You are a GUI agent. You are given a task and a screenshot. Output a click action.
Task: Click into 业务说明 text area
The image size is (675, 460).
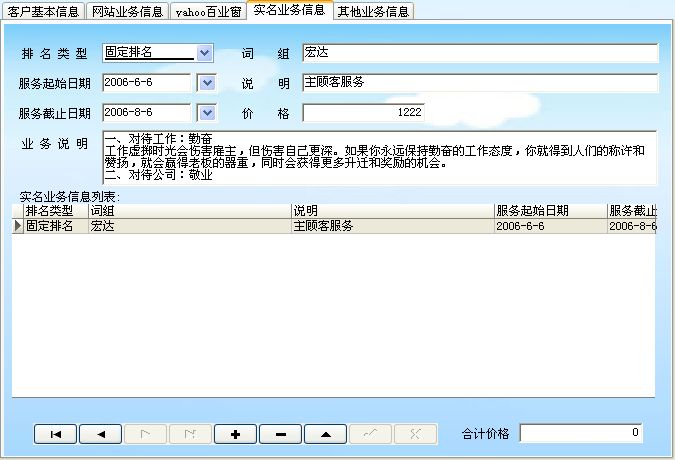[x=380, y=157]
